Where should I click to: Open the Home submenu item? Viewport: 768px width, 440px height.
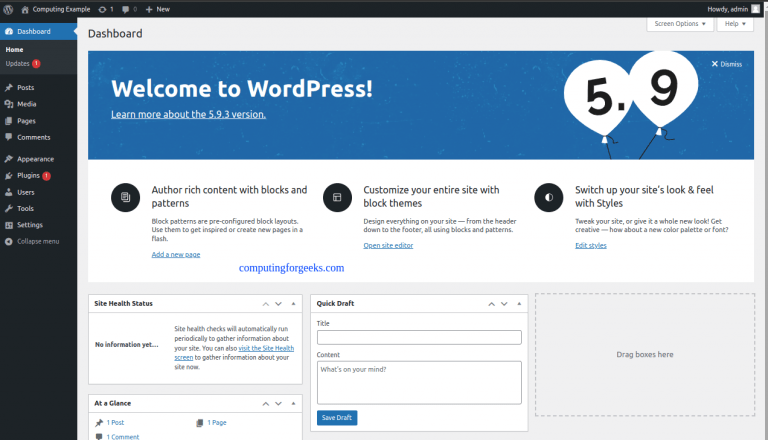click(x=14, y=49)
